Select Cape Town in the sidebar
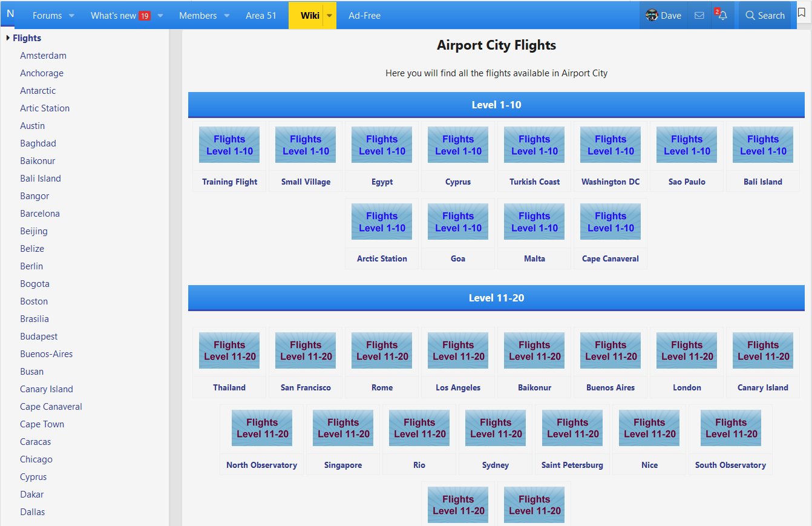The height and width of the screenshot is (526, 812). pyautogui.click(x=42, y=424)
